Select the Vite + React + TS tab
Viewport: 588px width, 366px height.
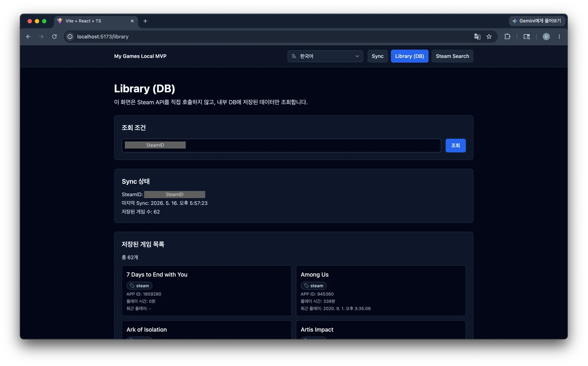[96, 21]
